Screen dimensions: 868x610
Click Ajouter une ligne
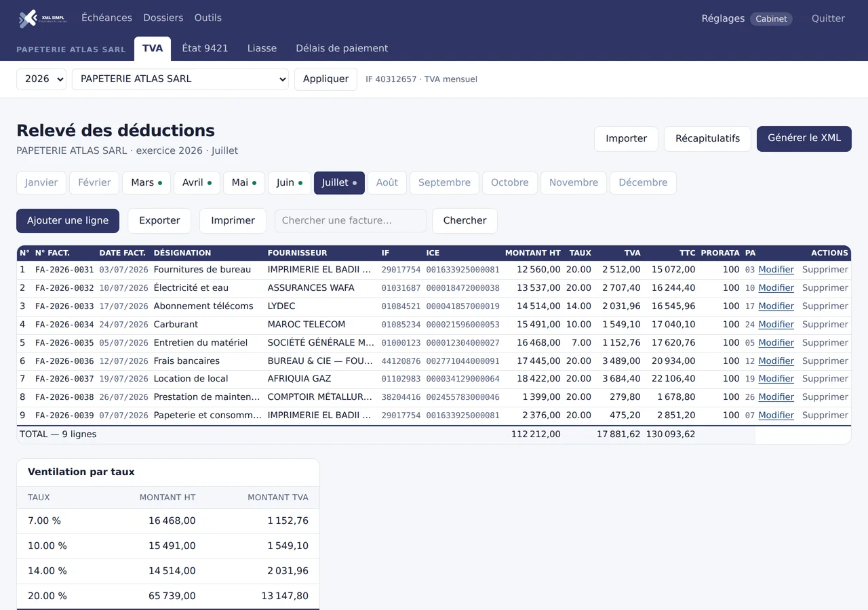68,221
